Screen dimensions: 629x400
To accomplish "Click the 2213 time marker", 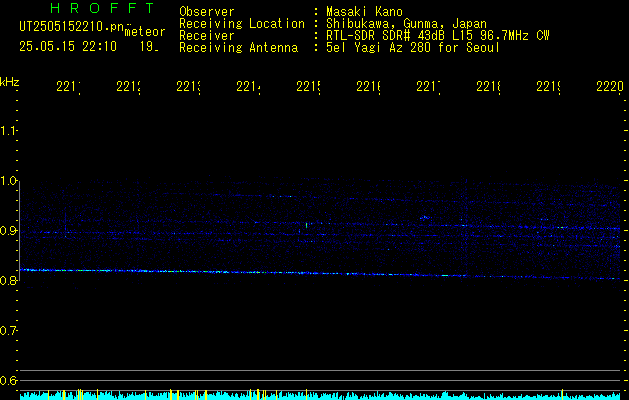I will coord(188,87).
